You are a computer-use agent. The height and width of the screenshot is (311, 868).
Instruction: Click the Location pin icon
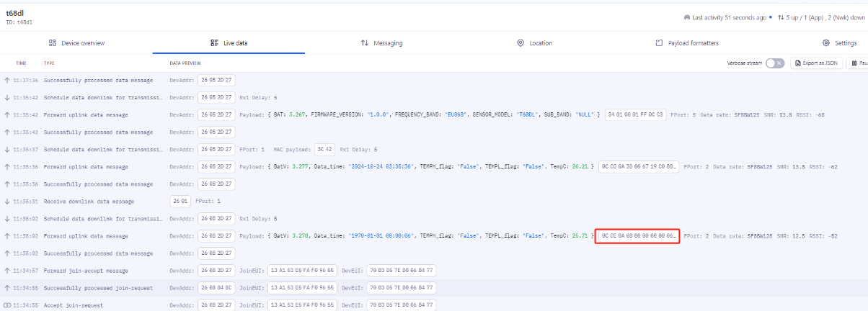[x=521, y=43]
